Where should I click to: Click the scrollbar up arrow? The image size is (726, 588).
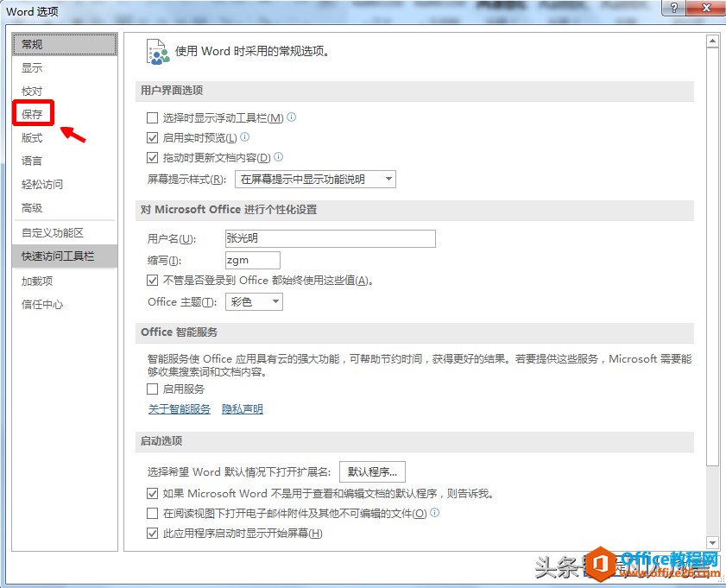pyautogui.click(x=712, y=41)
